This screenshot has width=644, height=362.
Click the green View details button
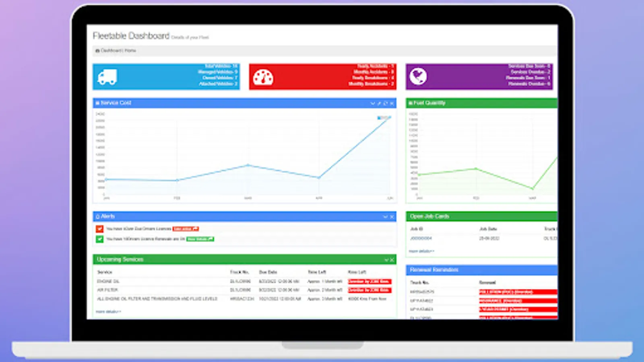point(200,239)
